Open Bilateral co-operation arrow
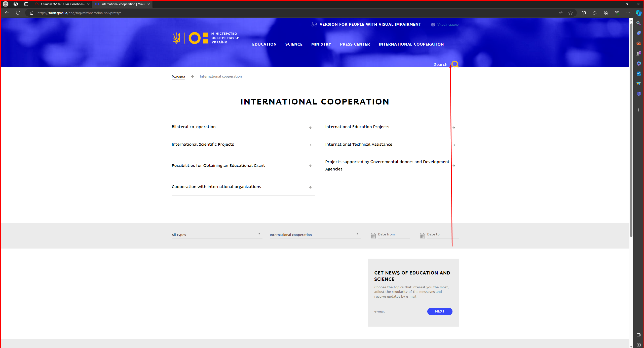The height and width of the screenshot is (348, 644). (310, 128)
